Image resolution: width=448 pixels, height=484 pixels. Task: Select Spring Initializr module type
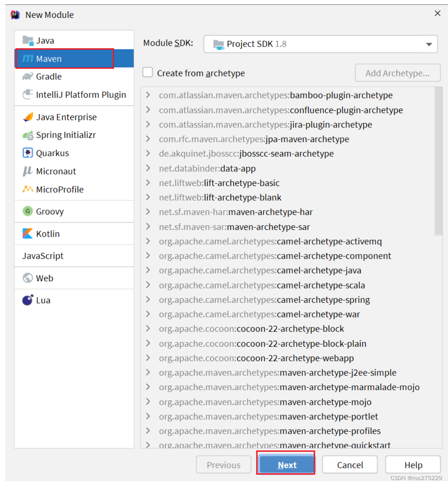pos(74,135)
